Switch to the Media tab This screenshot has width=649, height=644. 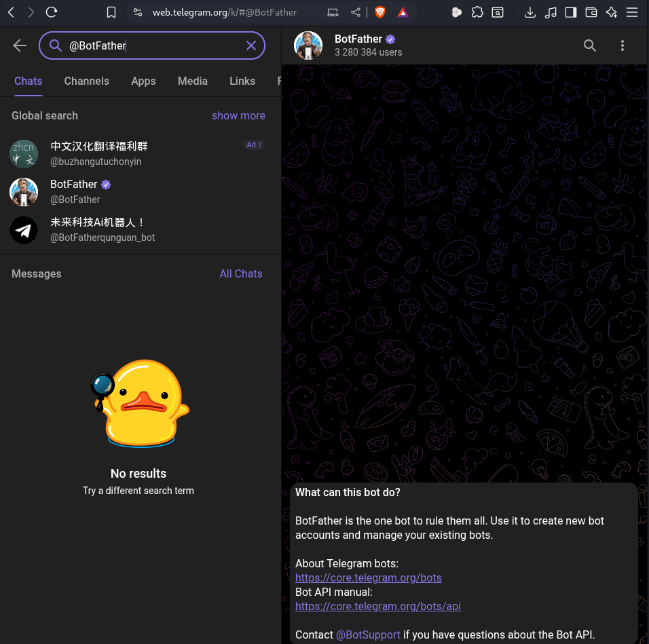tap(192, 81)
